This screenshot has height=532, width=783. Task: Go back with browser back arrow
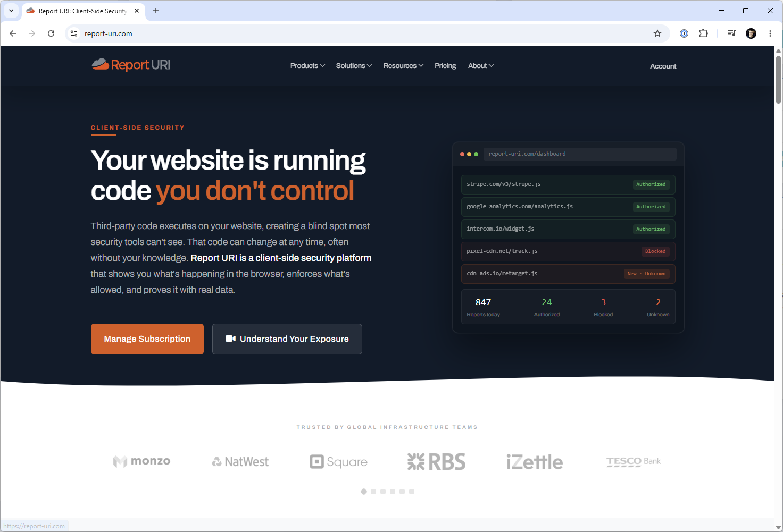pyautogui.click(x=13, y=33)
